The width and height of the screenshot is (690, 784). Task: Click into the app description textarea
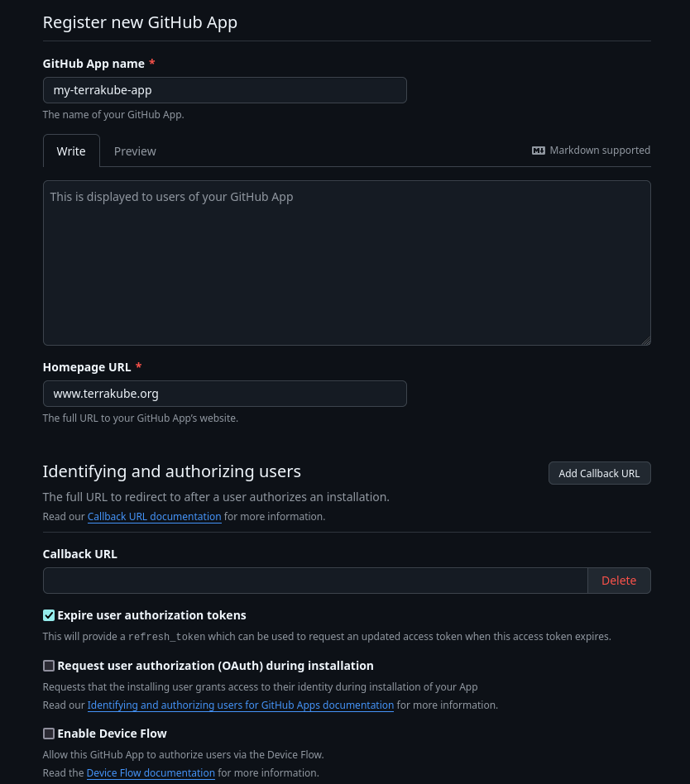(x=347, y=263)
